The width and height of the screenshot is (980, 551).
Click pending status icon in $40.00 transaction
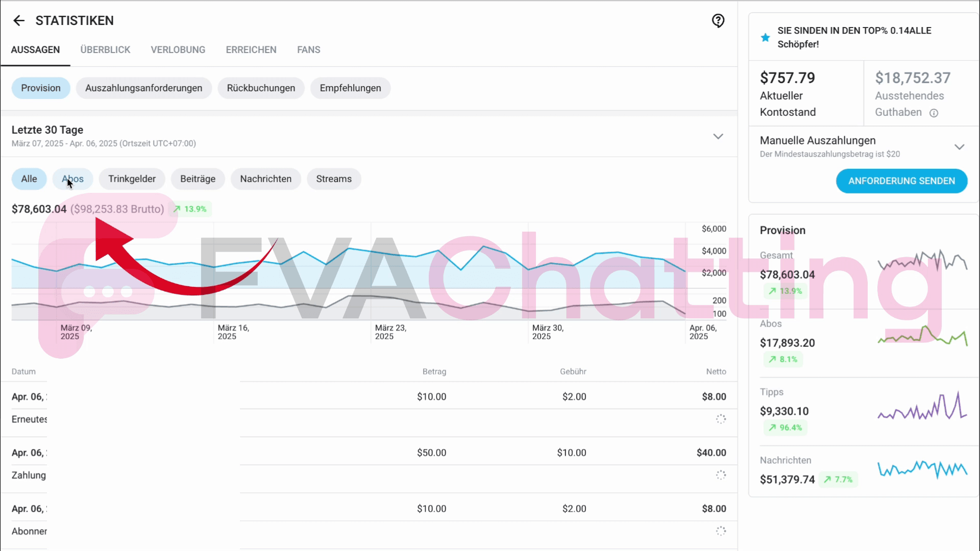click(x=720, y=475)
